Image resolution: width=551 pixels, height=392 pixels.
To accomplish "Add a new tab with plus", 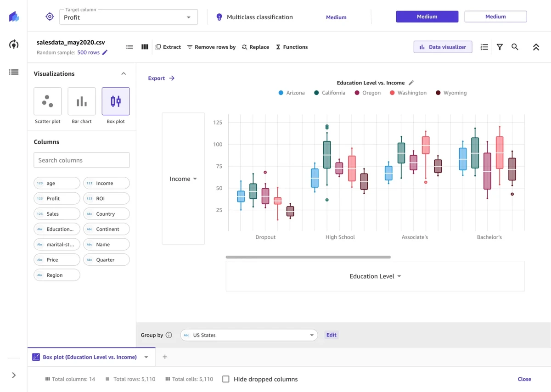I will 165,357.
